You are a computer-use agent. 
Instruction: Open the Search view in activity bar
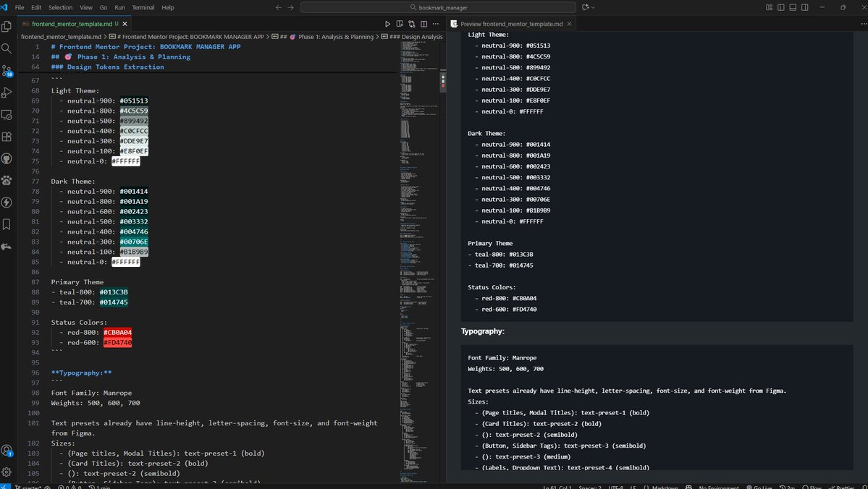pos(7,48)
